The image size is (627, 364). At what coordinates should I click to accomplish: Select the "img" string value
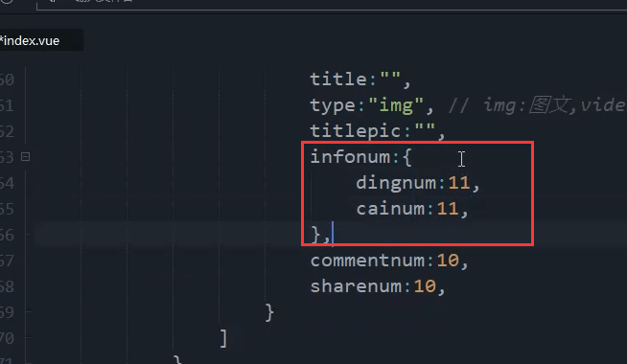396,105
